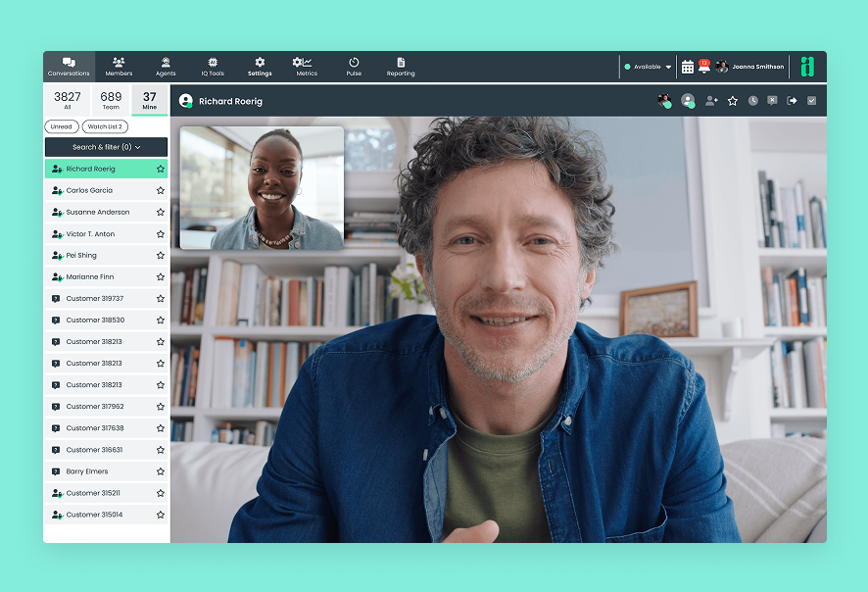The width and height of the screenshot is (868, 592).
Task: Toggle the star for Customer 319737
Action: click(161, 299)
